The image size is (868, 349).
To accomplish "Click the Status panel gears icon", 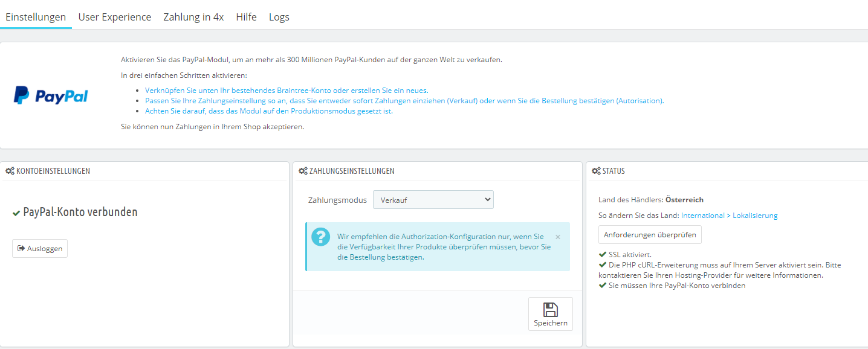I will [x=596, y=171].
